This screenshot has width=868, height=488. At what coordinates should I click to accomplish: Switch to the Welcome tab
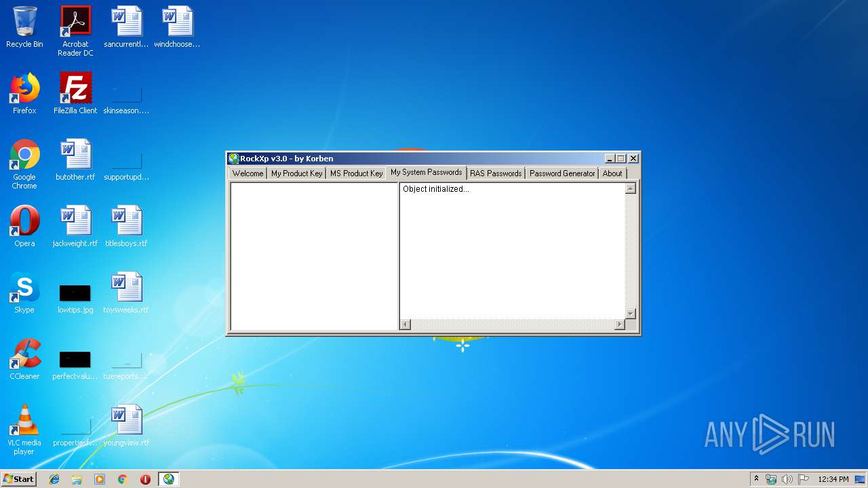click(248, 174)
